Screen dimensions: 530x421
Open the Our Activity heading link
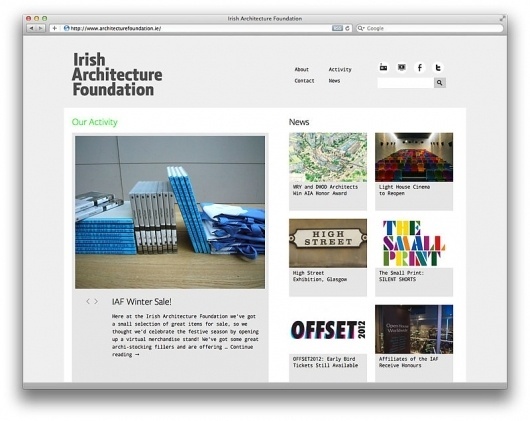[95, 122]
